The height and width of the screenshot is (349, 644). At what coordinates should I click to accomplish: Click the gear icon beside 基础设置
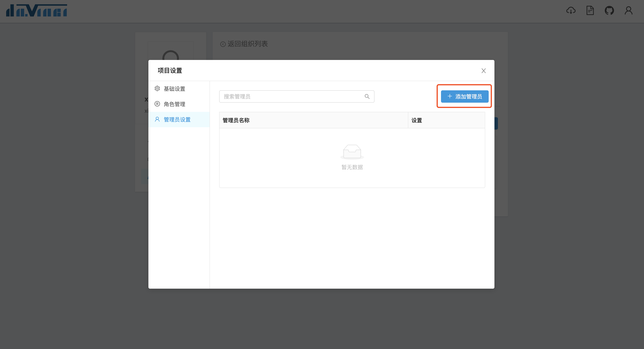(157, 89)
